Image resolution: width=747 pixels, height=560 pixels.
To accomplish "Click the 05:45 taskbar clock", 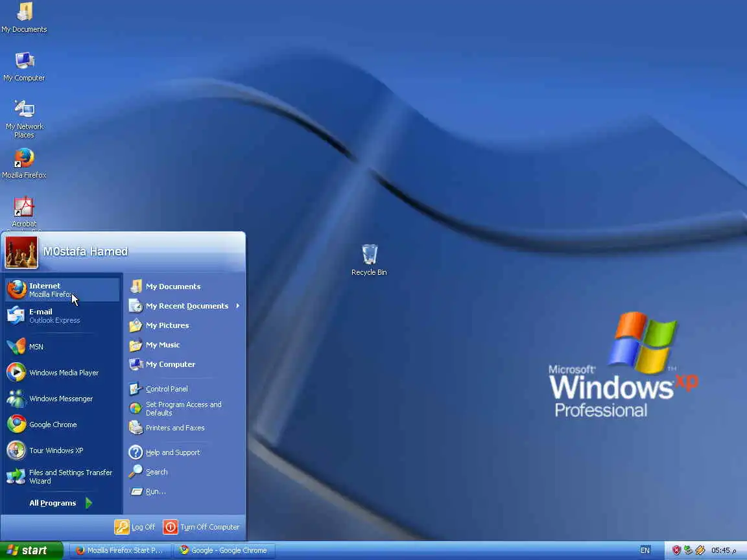I will [x=723, y=550].
